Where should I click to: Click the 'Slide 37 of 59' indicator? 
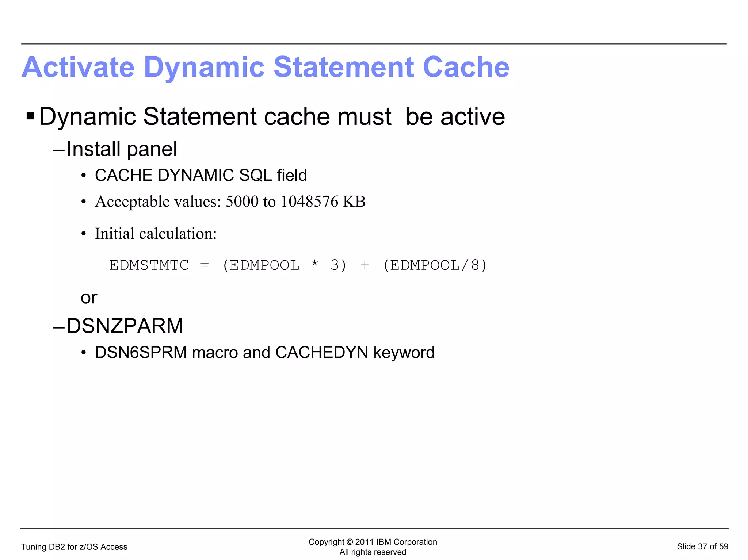click(x=702, y=547)
